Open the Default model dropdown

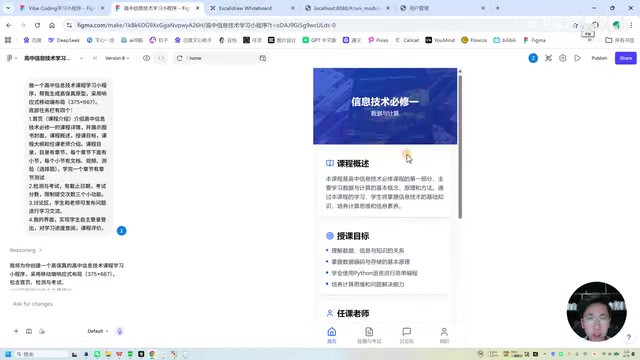tap(98, 331)
